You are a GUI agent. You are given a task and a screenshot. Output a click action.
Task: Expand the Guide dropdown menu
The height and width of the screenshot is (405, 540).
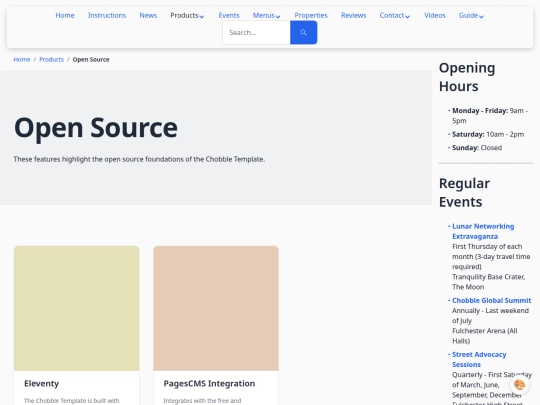[471, 15]
